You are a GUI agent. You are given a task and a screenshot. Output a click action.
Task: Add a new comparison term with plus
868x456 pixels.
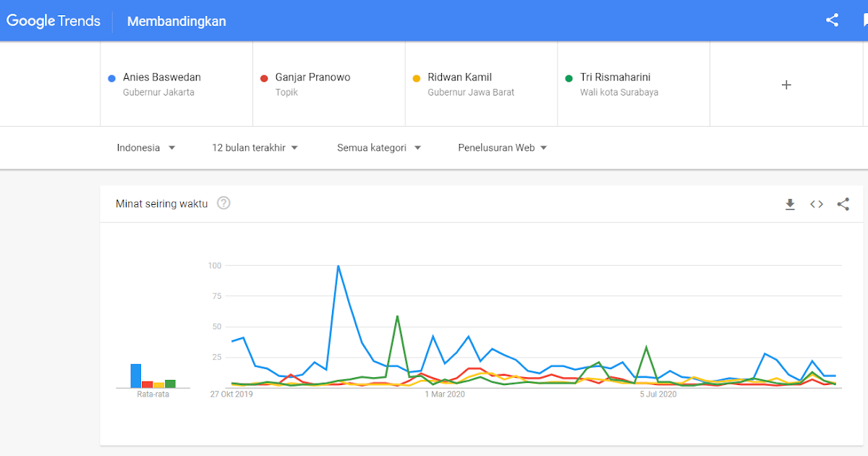point(786,85)
